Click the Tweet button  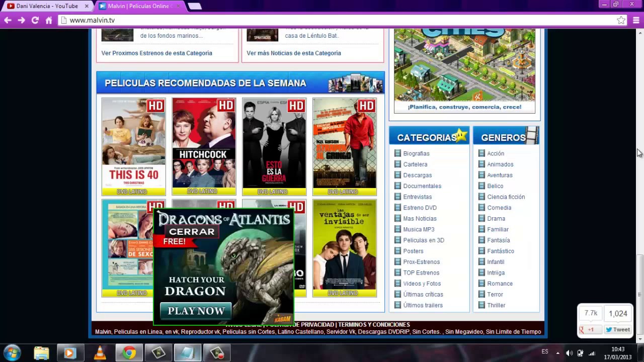617,330
